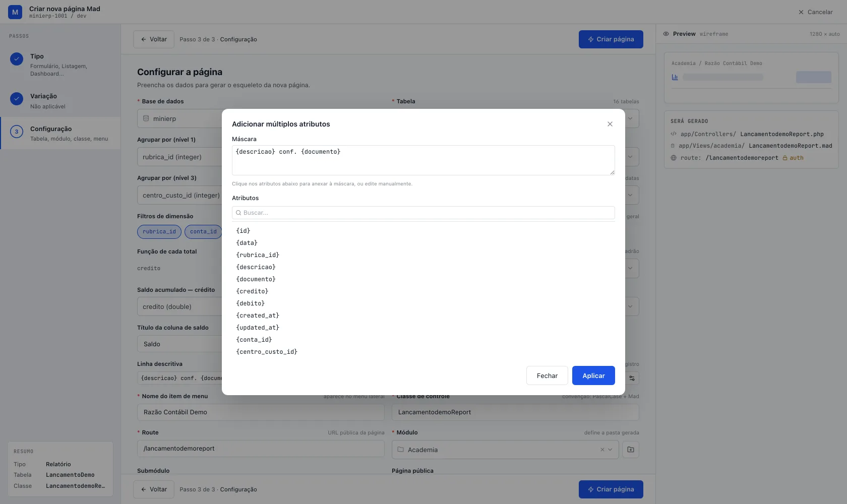Click the Route input field
The image size is (847, 504).
pyautogui.click(x=261, y=449)
